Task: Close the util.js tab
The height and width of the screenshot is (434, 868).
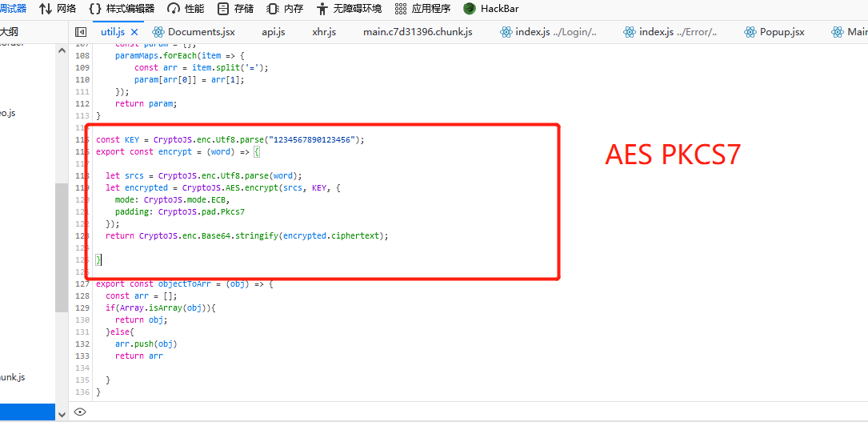Action: [x=134, y=32]
